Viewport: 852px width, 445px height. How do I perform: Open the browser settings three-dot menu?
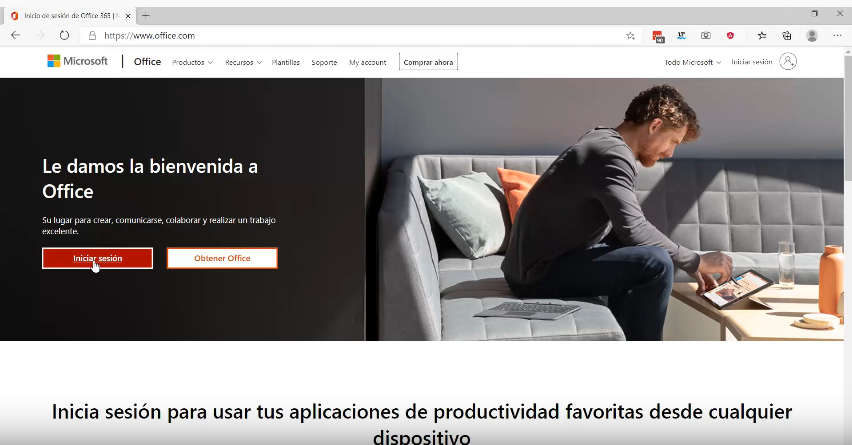tap(837, 35)
